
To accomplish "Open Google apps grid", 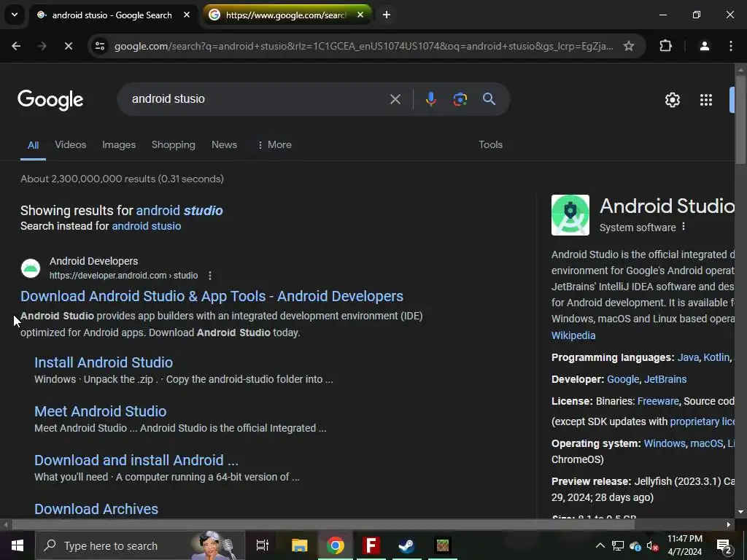I will [706, 100].
